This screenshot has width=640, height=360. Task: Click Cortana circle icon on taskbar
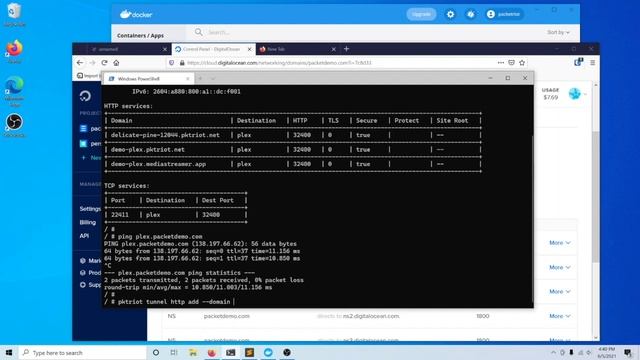tap(156, 353)
